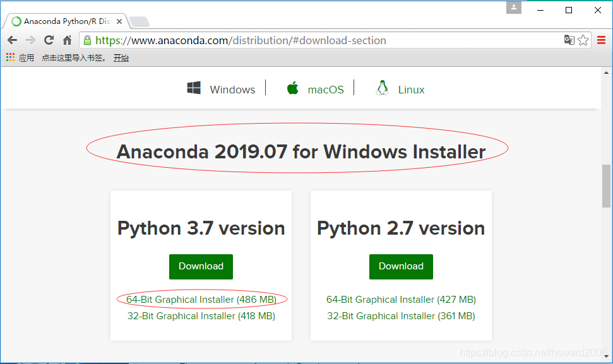Open the home page icon

68,40
